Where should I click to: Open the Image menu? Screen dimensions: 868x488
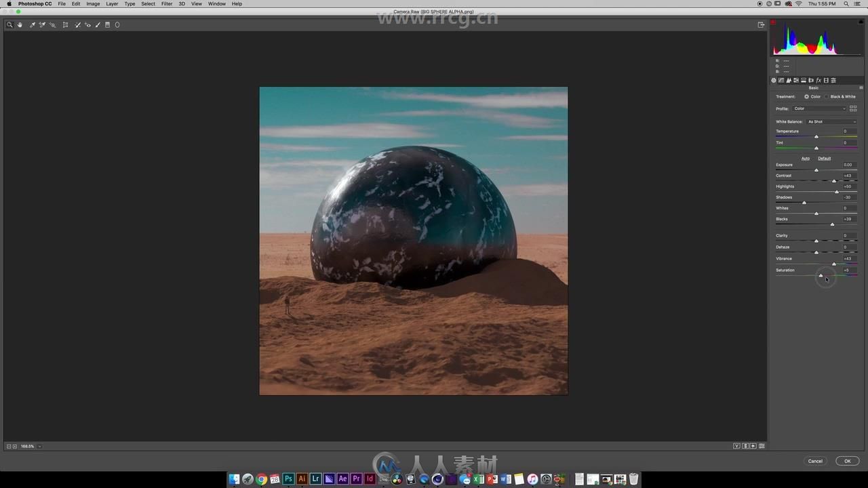click(93, 4)
